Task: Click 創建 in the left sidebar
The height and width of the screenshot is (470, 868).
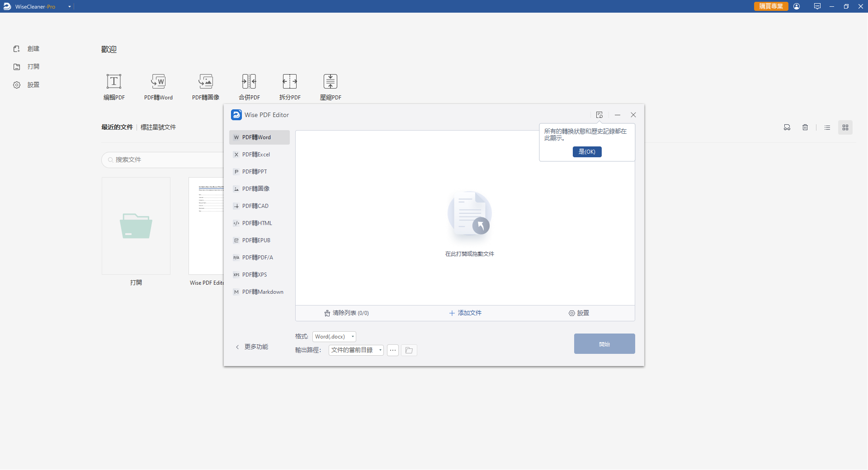Action: pyautogui.click(x=26, y=49)
